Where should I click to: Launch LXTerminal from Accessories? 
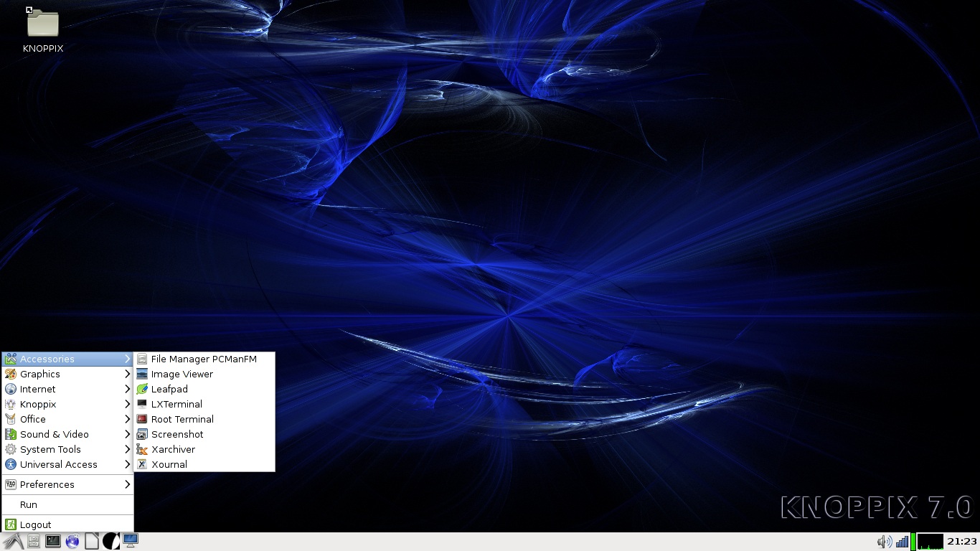[204, 404]
